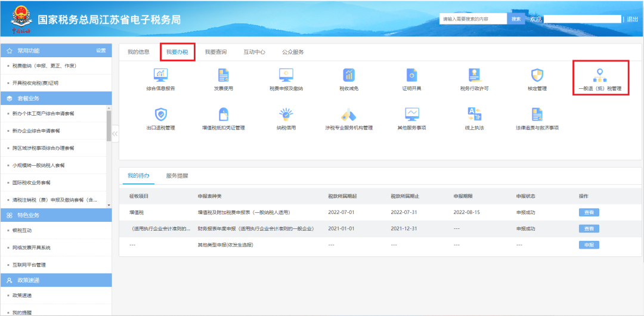Viewport: 644px width, 316px height.
Task: Click the star icon beside 常用功能
Action: [x=10, y=51]
